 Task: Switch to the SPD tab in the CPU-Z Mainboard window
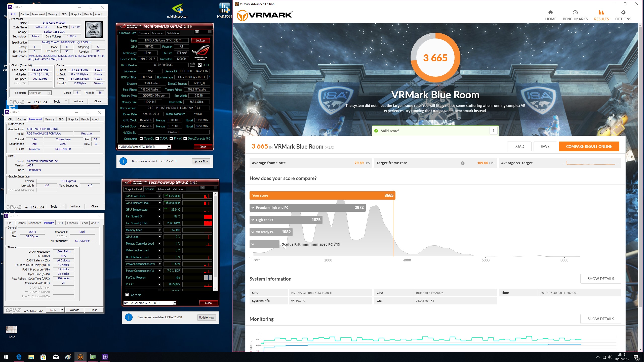(x=61, y=119)
